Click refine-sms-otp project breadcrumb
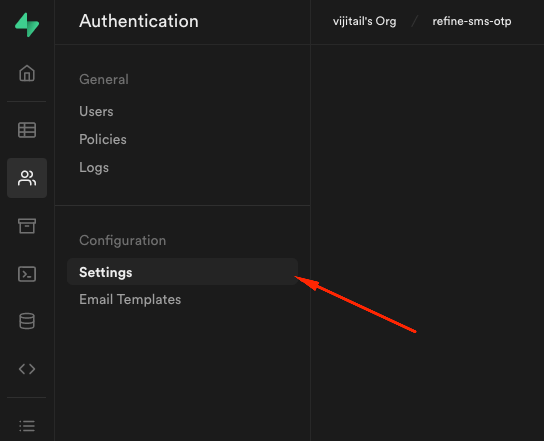 [x=471, y=21]
